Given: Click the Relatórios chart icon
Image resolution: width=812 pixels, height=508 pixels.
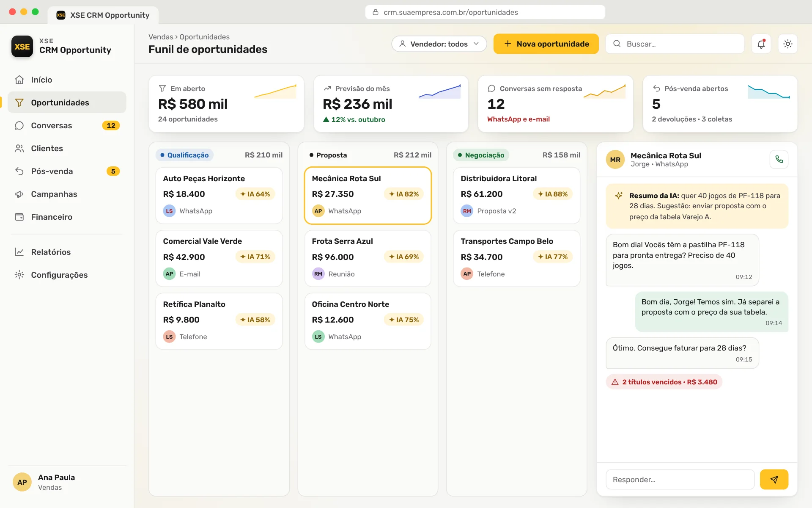Looking at the screenshot, I should click(19, 252).
